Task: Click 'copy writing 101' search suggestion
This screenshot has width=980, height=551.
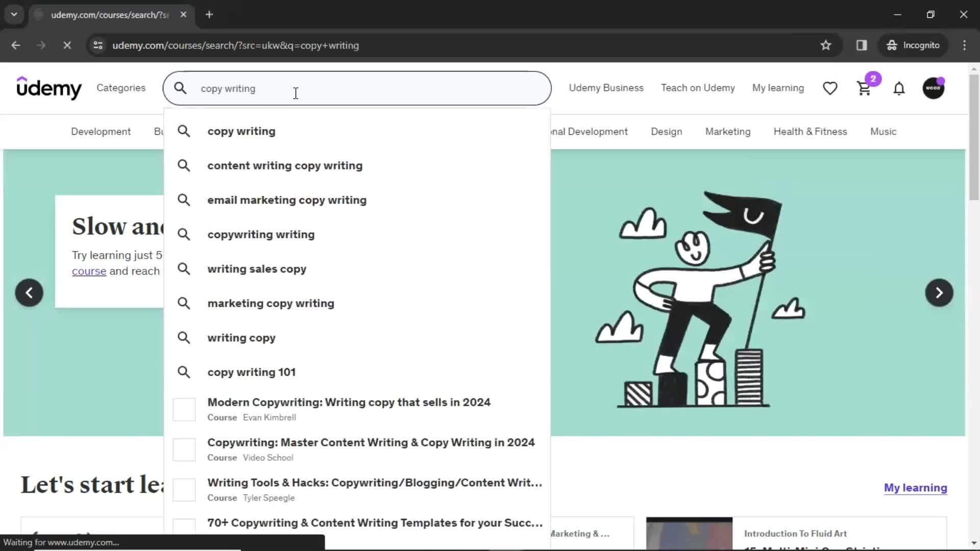Action: click(252, 372)
